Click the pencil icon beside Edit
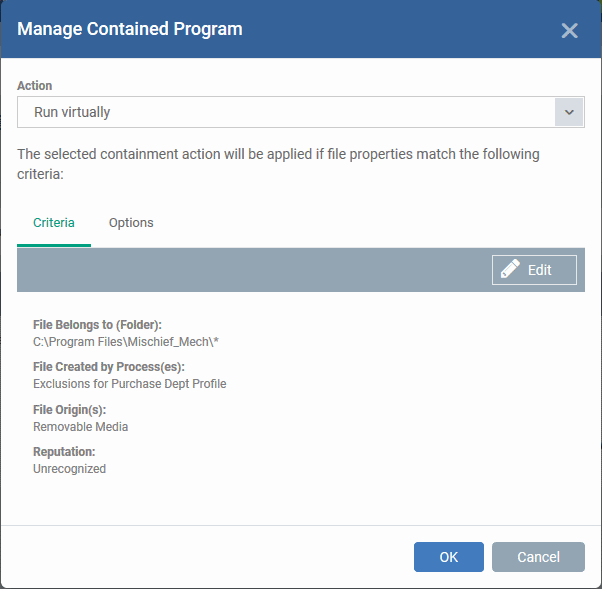This screenshot has width=602, height=589. coord(510,269)
